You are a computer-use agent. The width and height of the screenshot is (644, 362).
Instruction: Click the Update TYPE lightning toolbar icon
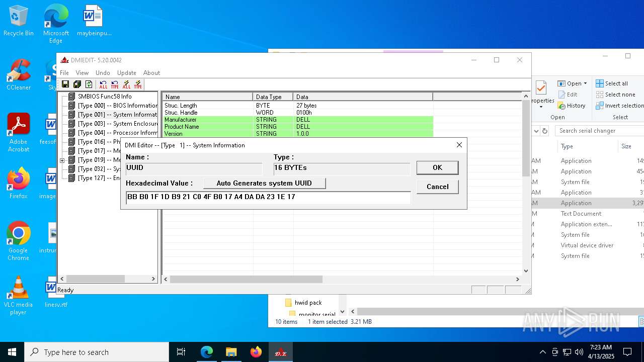138,84
